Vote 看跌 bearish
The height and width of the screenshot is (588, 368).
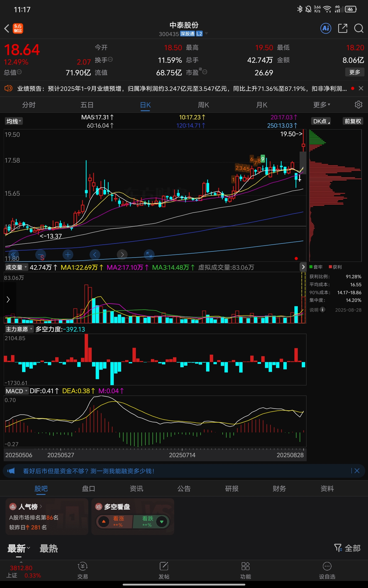[151, 522]
